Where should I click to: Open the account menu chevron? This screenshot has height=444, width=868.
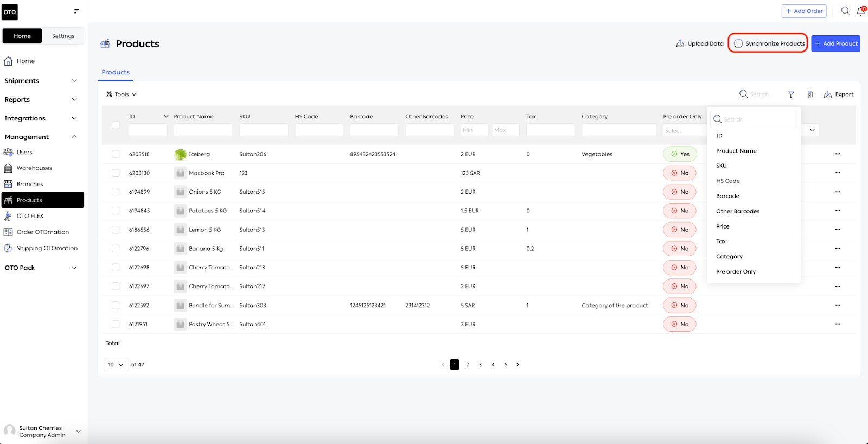79,432
